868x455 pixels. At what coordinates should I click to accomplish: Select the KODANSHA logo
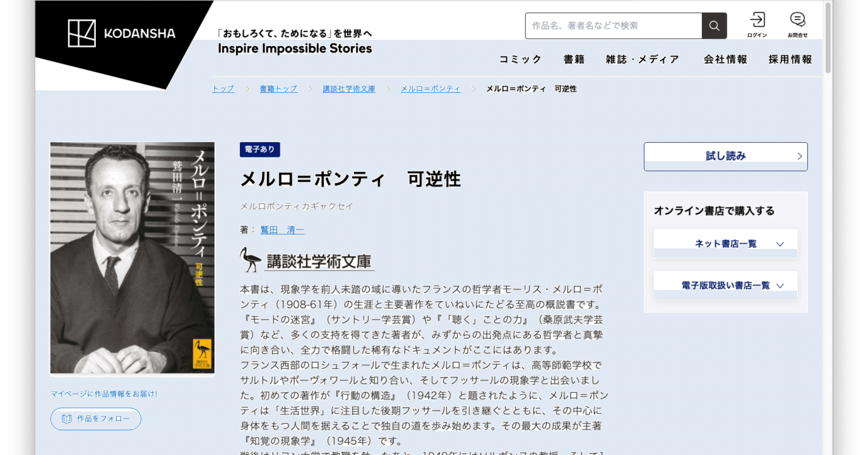tap(122, 33)
